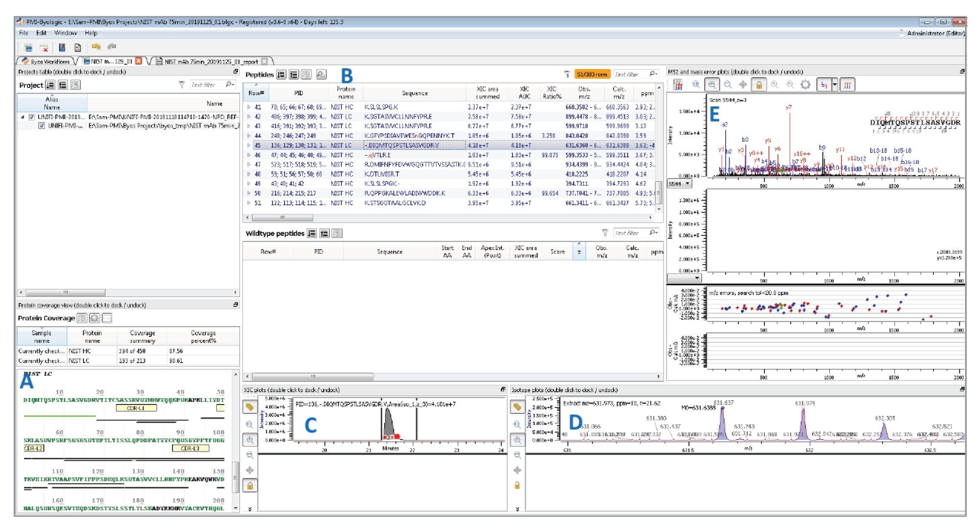Sort peptides by XIC area summed column
Viewport: 980px width, 530px height.
point(487,93)
